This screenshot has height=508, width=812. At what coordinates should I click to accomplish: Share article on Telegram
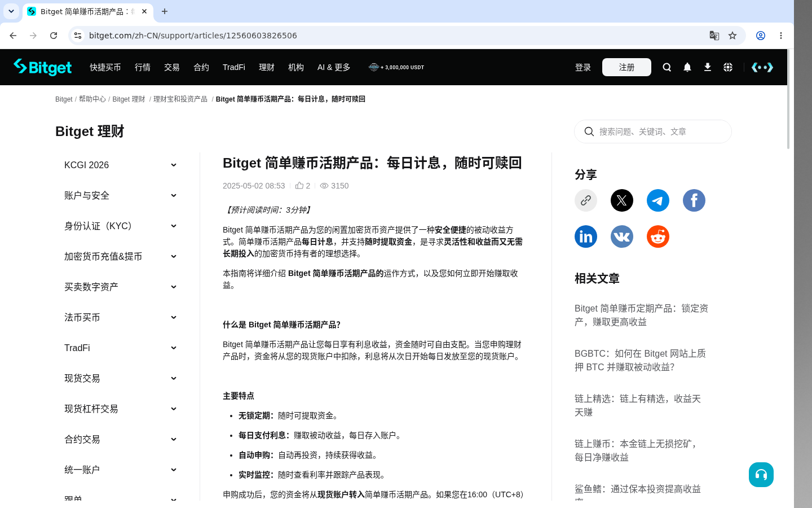pyautogui.click(x=658, y=200)
